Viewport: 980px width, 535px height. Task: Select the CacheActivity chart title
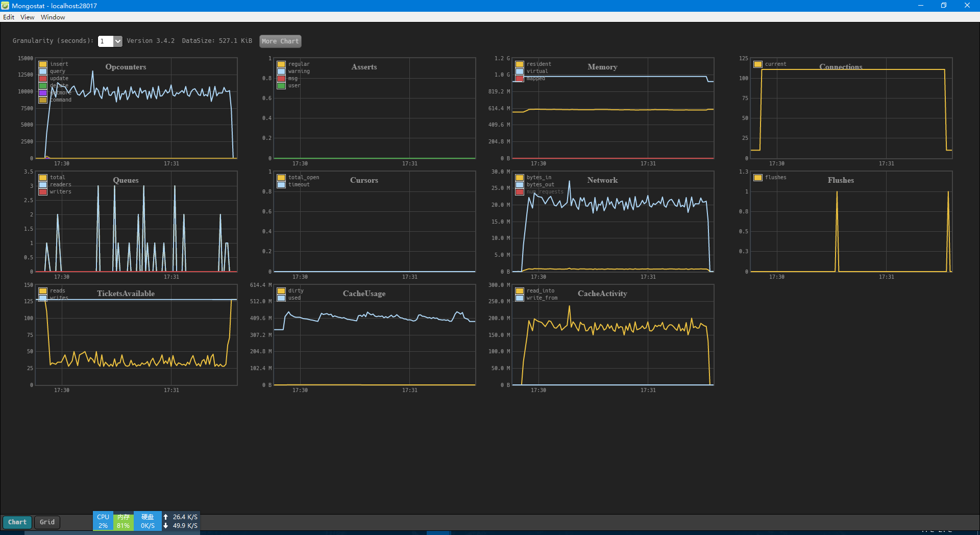tap(602, 294)
